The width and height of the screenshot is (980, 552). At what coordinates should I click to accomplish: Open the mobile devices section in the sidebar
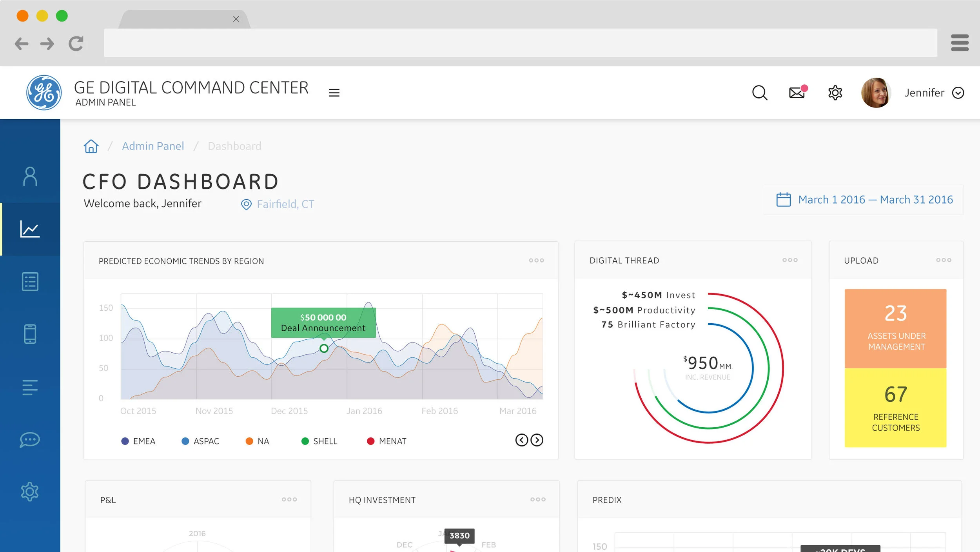click(30, 334)
